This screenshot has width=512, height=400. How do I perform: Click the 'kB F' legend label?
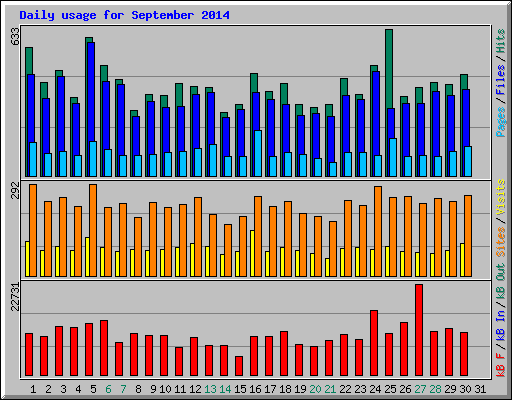click(x=500, y=364)
